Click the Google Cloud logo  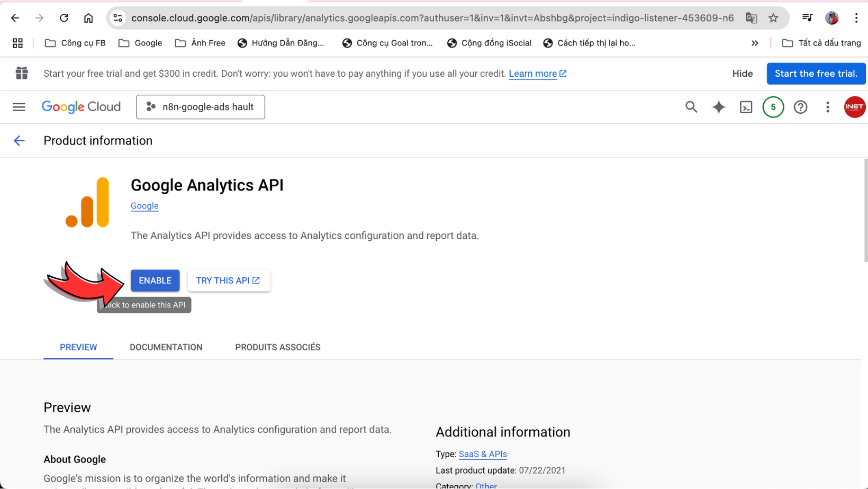click(81, 107)
